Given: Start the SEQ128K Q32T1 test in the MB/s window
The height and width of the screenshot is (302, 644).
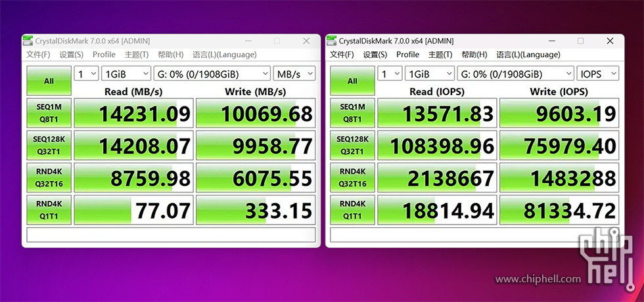Looking at the screenshot, I should click(49, 145).
